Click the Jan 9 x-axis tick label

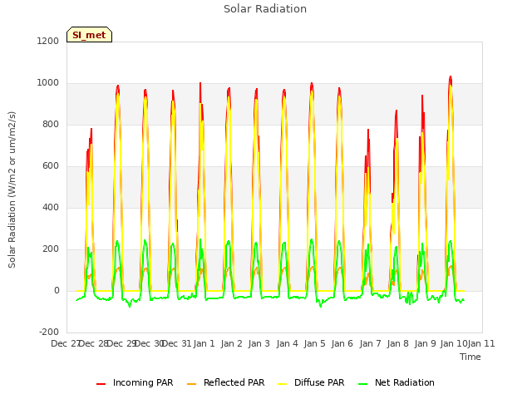click(425, 343)
